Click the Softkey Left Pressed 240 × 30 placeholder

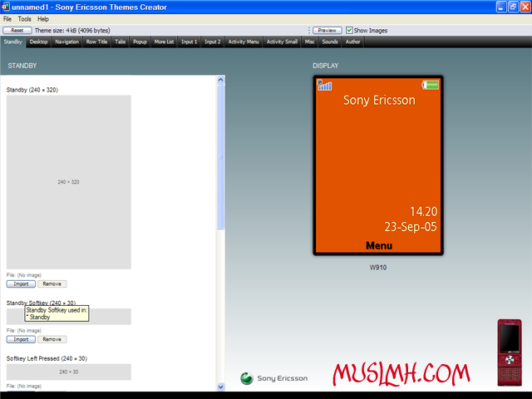(x=68, y=372)
